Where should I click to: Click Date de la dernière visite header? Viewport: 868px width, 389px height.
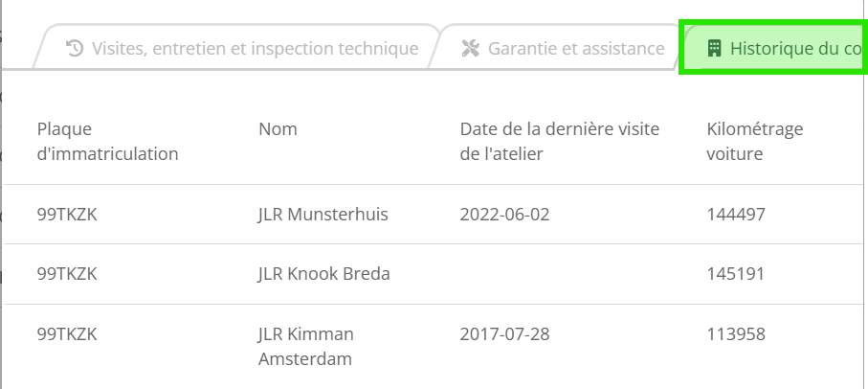coord(560,141)
